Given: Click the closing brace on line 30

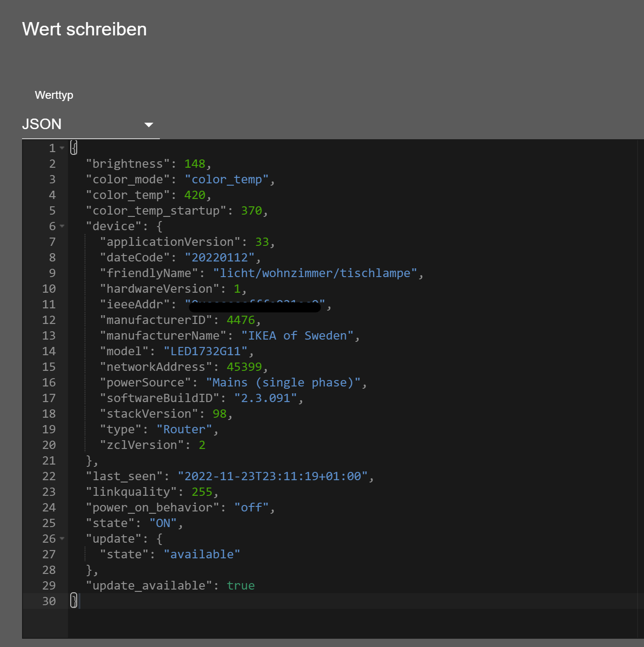Looking at the screenshot, I should [x=73, y=601].
